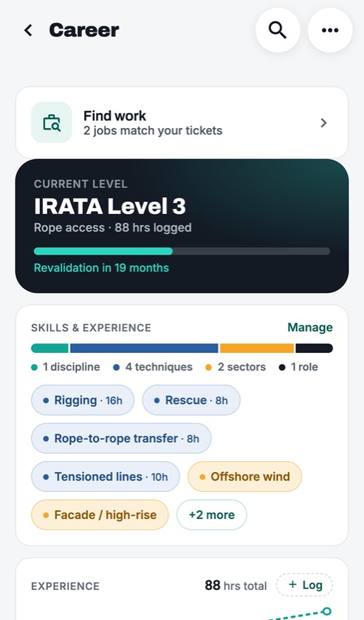Tap the '88 hrs total' figure
The image size is (364, 620).
235,586
